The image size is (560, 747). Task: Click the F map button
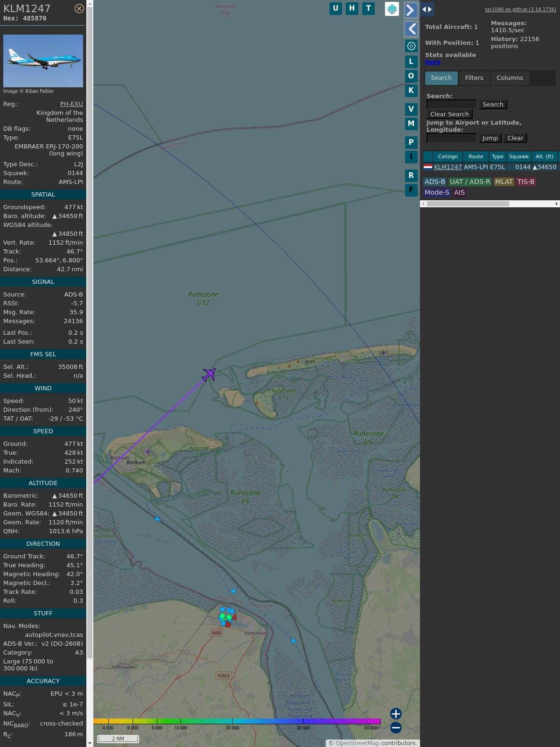coord(411,190)
